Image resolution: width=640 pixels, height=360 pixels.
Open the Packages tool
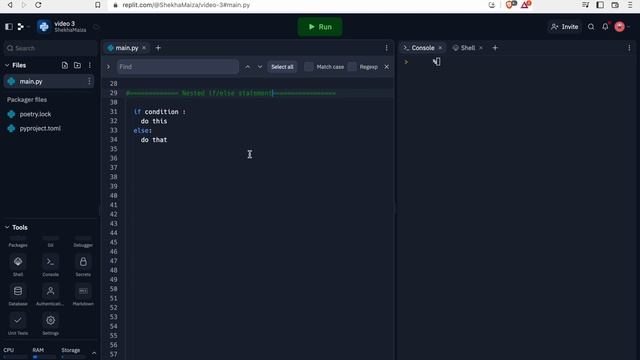[18, 242]
